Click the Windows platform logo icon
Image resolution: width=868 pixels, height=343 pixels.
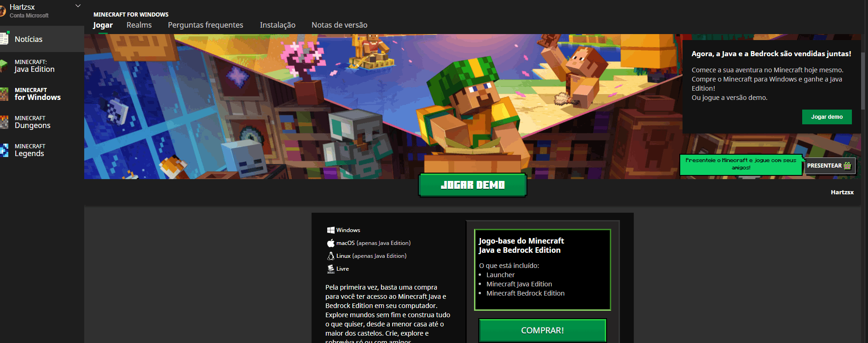click(x=330, y=230)
